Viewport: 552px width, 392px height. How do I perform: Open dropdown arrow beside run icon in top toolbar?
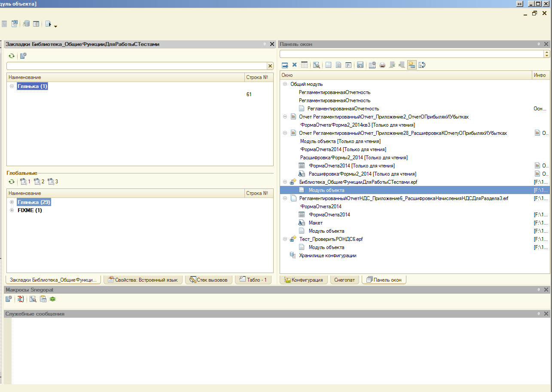pyautogui.click(x=55, y=26)
